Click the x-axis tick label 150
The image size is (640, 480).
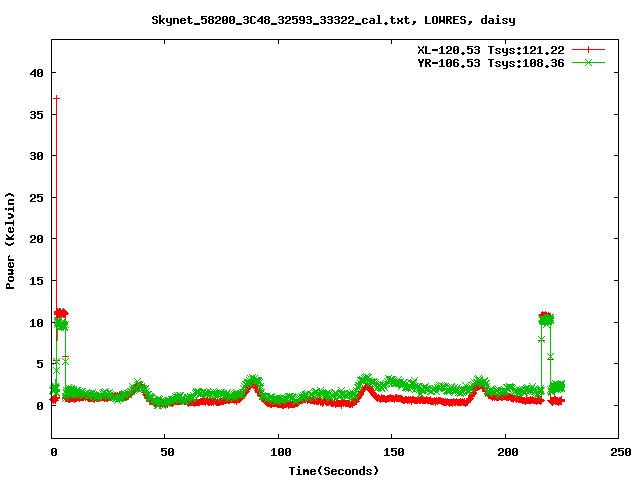click(x=394, y=452)
